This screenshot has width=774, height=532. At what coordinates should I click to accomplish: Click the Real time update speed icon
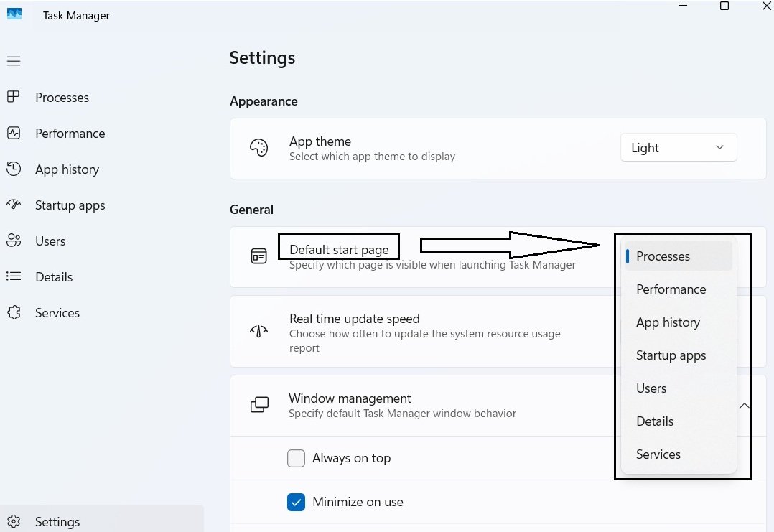coord(258,331)
